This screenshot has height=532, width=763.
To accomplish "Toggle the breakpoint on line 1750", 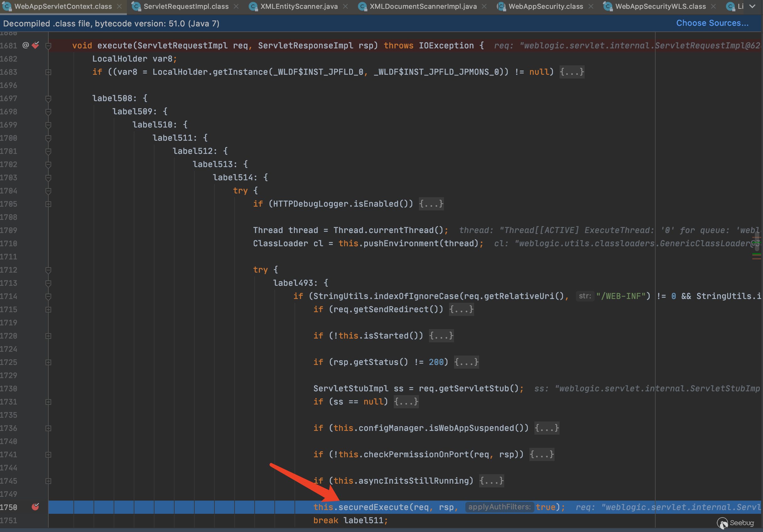I will (35, 507).
